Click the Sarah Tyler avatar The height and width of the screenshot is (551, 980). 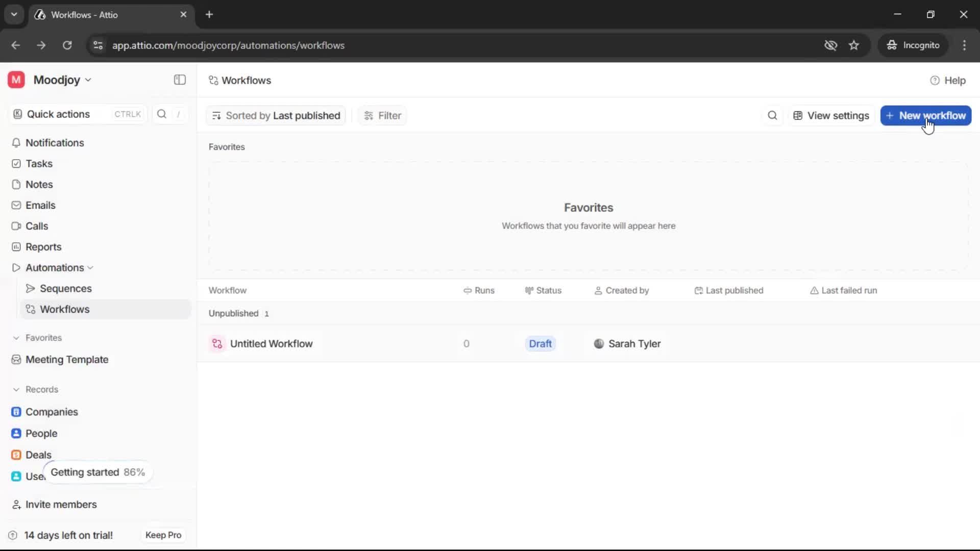point(599,344)
